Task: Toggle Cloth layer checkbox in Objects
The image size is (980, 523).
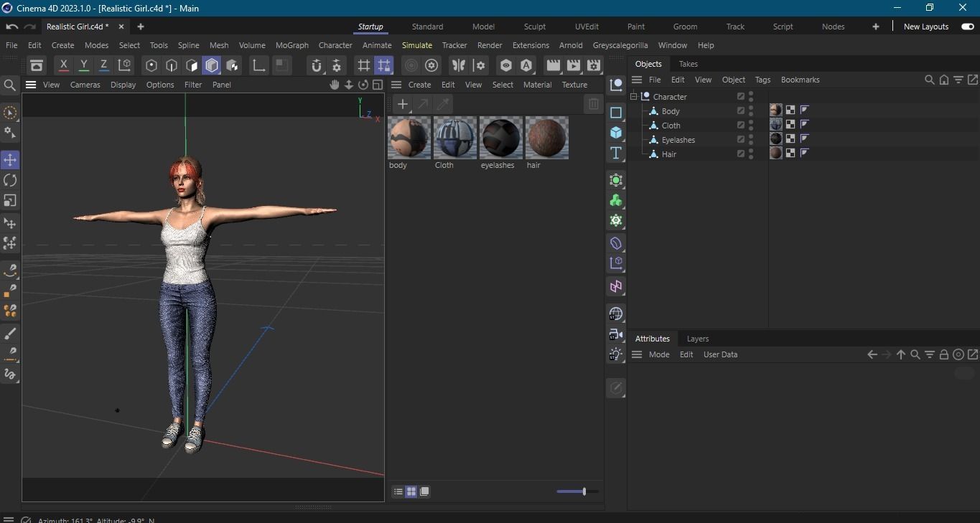Action: click(741, 125)
